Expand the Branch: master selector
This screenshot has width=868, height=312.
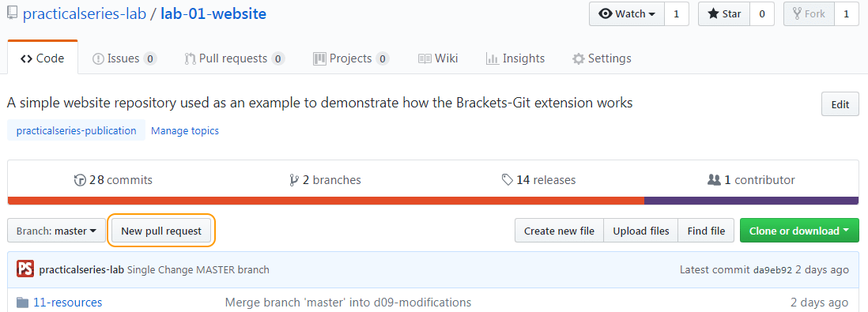pyautogui.click(x=56, y=231)
